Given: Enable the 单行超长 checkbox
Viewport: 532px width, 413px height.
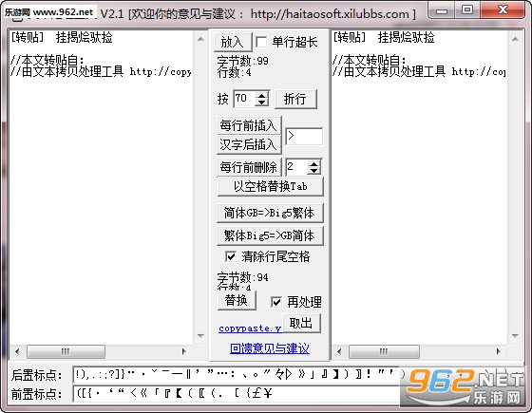Looking at the screenshot, I should tap(261, 42).
